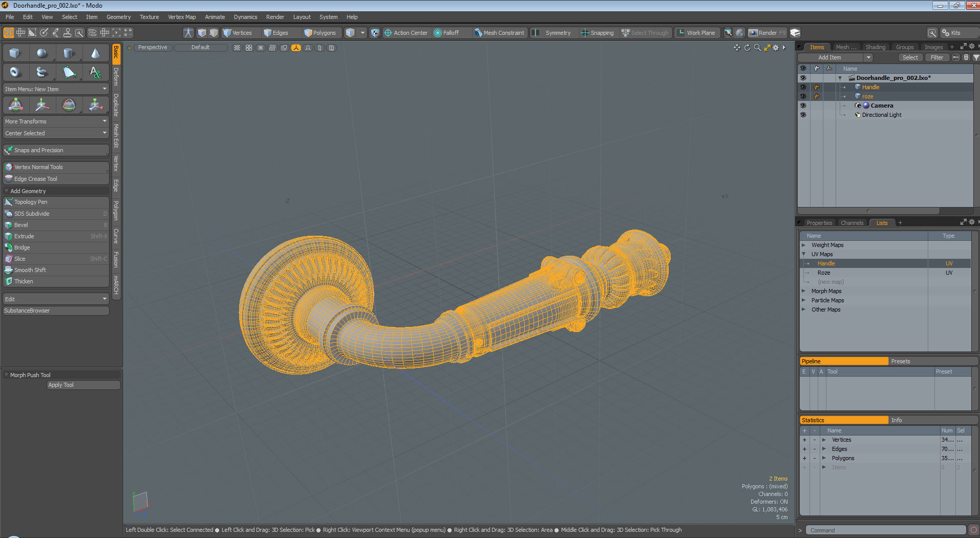
Task: Open the Edit dropdown in the left panel
Action: coord(56,299)
